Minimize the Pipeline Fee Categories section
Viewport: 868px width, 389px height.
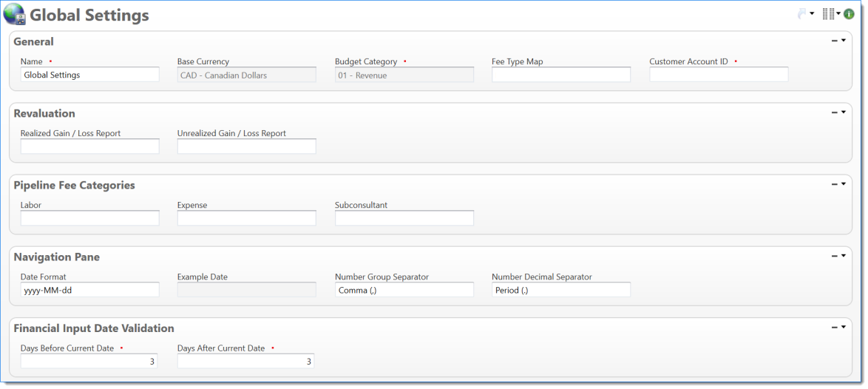click(x=834, y=185)
